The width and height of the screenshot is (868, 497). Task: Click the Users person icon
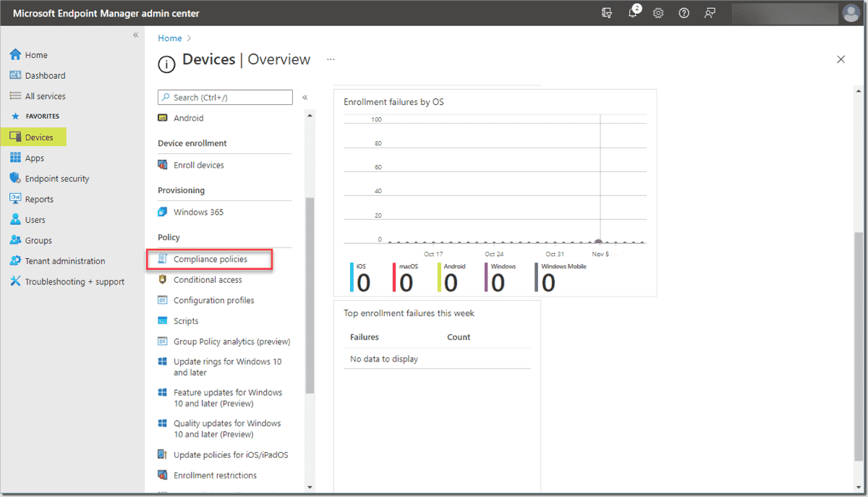pos(15,220)
